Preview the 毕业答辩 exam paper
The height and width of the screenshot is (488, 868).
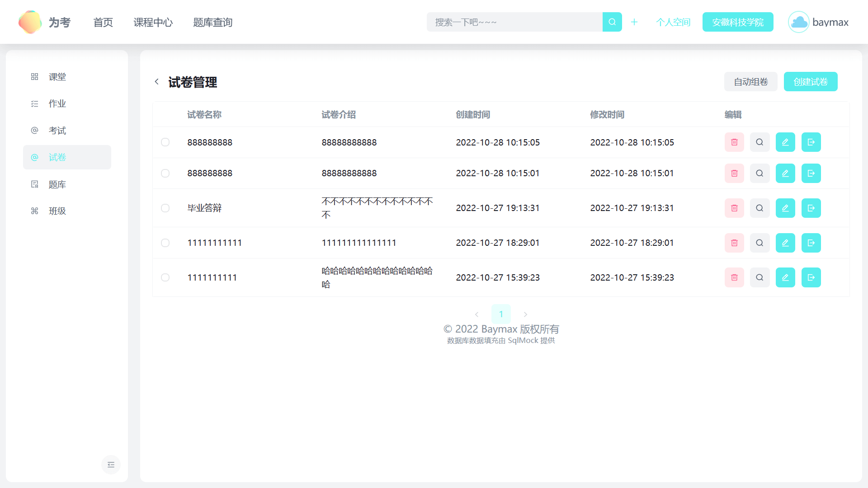click(759, 208)
